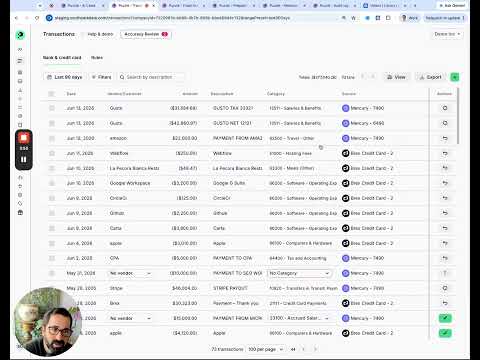Open the Transactions icon in the sidebar
The width and height of the screenshot is (480, 360).
click(20, 61)
